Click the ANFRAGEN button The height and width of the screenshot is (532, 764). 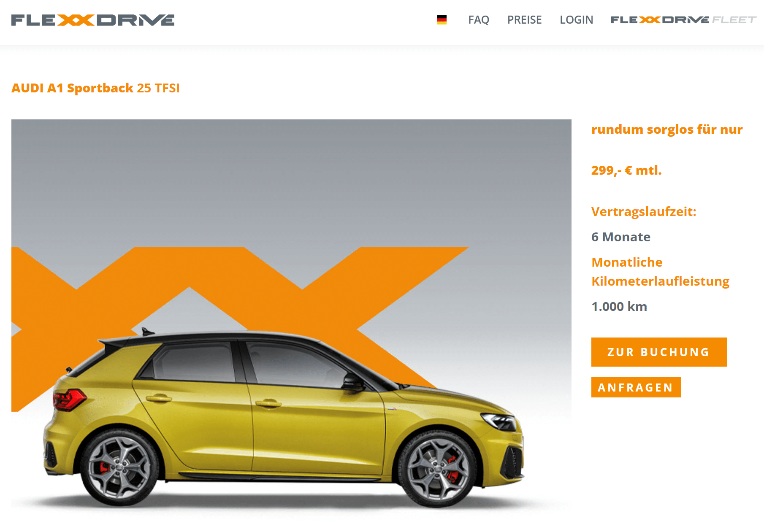pyautogui.click(x=636, y=387)
